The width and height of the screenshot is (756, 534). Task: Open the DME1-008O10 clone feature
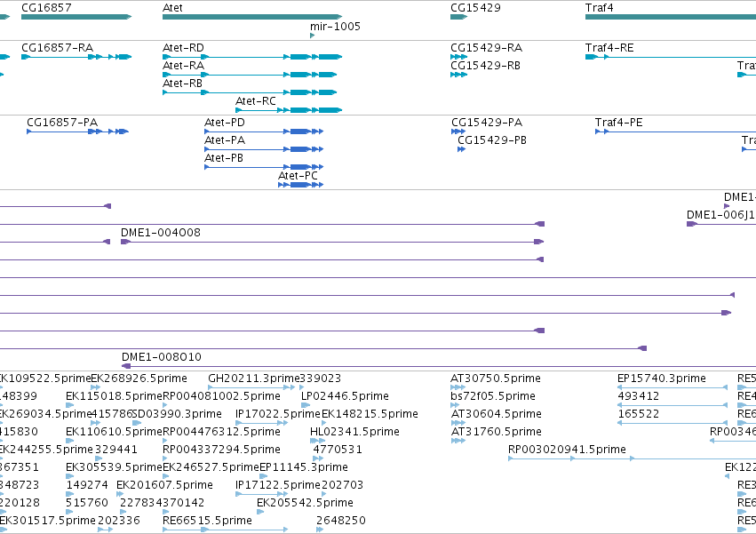(x=438, y=366)
